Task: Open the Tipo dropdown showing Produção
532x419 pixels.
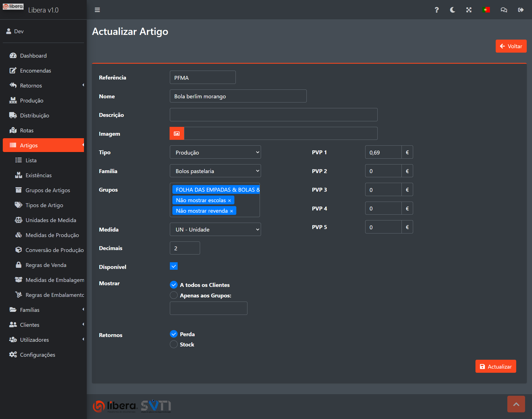Action: (x=215, y=152)
